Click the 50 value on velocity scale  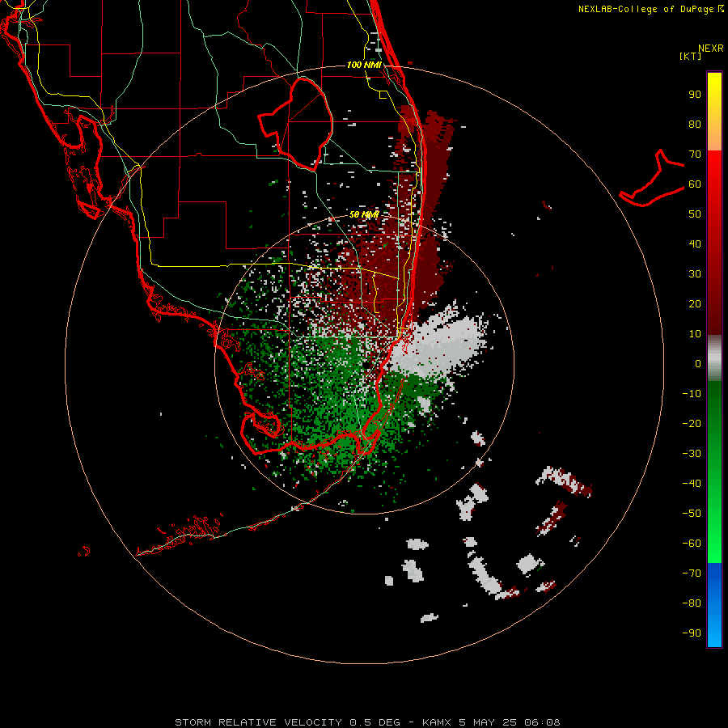(x=695, y=214)
